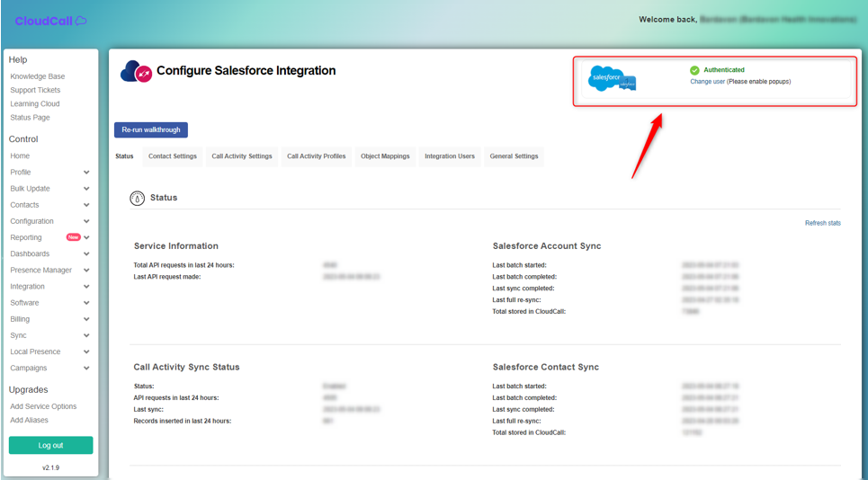Viewport: 868px width, 480px height.
Task: Select Sync in the sidebar
Action: coord(18,335)
